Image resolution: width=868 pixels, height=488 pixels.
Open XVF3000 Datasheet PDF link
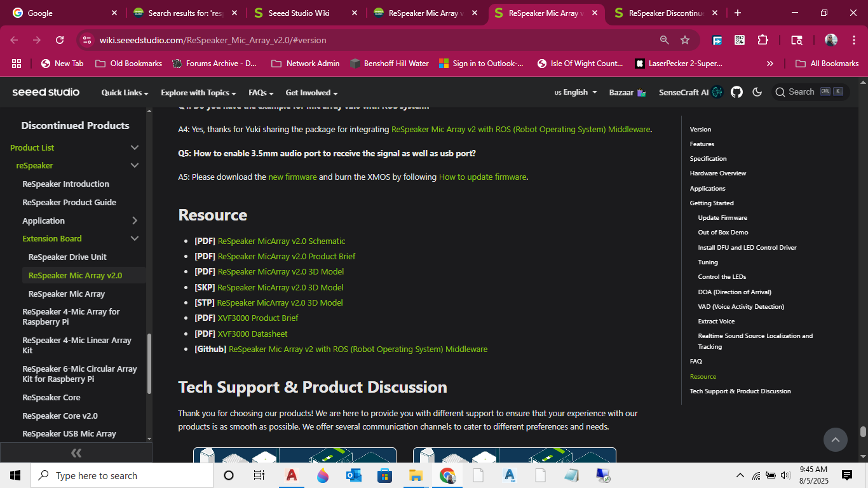click(253, 334)
